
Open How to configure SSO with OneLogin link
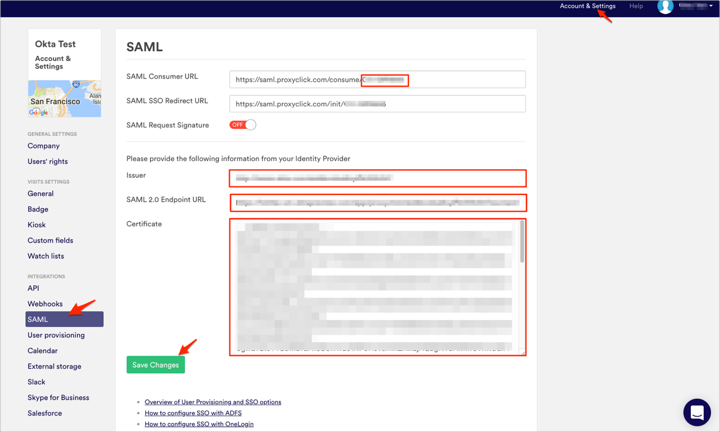tap(199, 424)
